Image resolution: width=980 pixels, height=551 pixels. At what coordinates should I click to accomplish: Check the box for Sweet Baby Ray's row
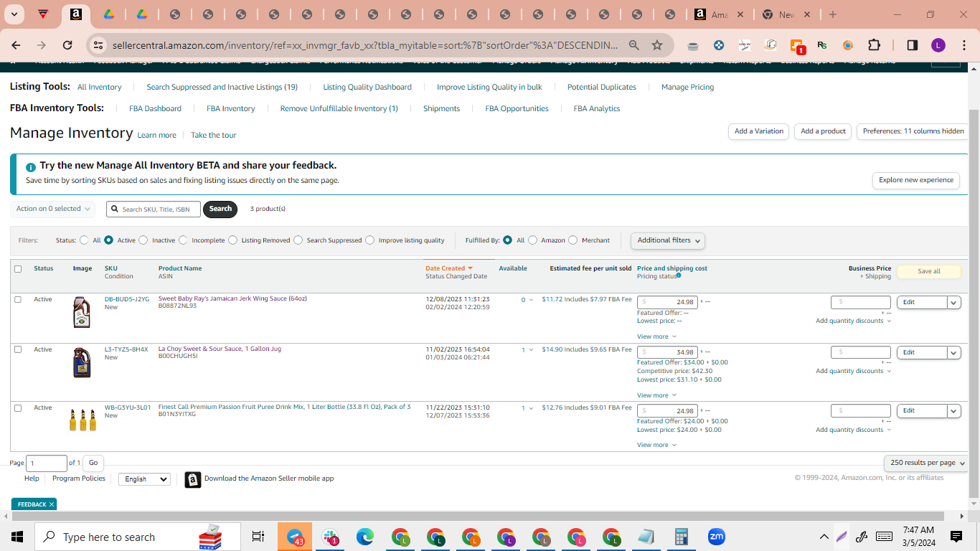pyautogui.click(x=18, y=299)
